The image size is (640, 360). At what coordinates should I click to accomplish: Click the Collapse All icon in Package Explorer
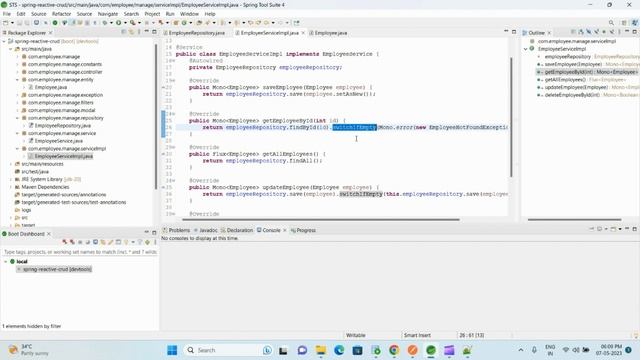(x=124, y=32)
